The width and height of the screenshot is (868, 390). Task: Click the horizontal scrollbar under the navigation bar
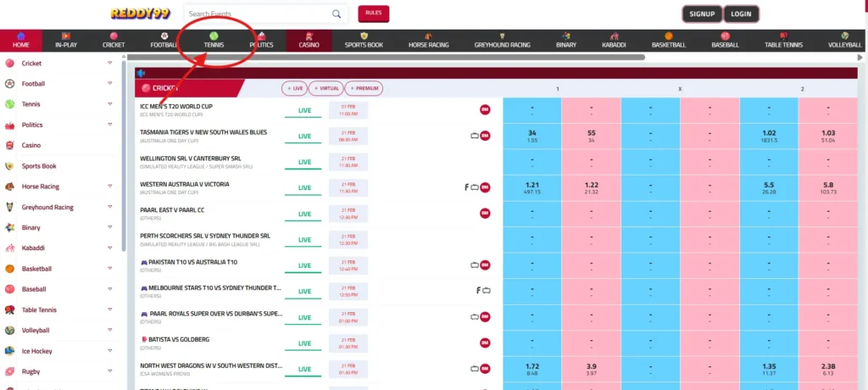pyautogui.click(x=386, y=57)
